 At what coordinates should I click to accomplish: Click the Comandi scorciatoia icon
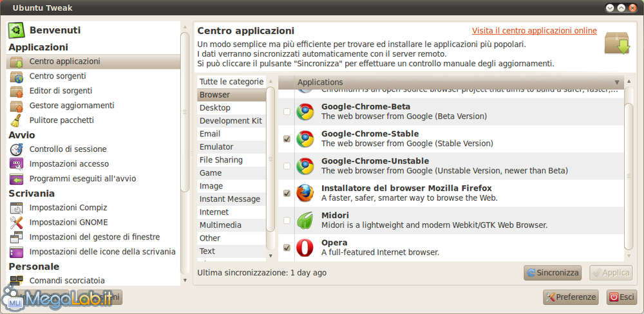[x=17, y=281]
